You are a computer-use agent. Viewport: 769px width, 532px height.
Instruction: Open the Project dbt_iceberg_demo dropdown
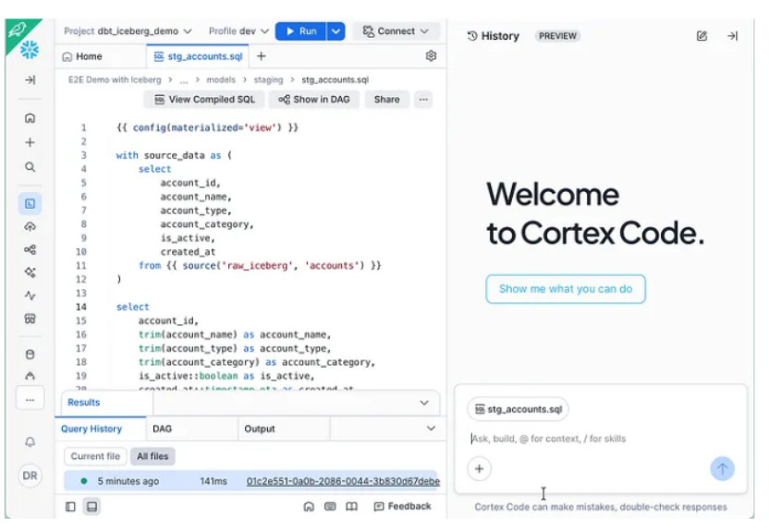[128, 31]
